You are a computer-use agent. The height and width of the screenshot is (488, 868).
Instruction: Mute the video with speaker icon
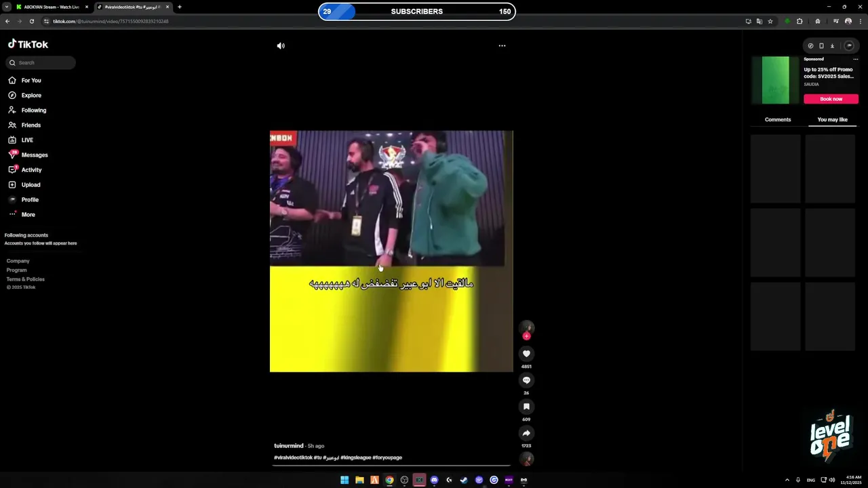point(281,45)
